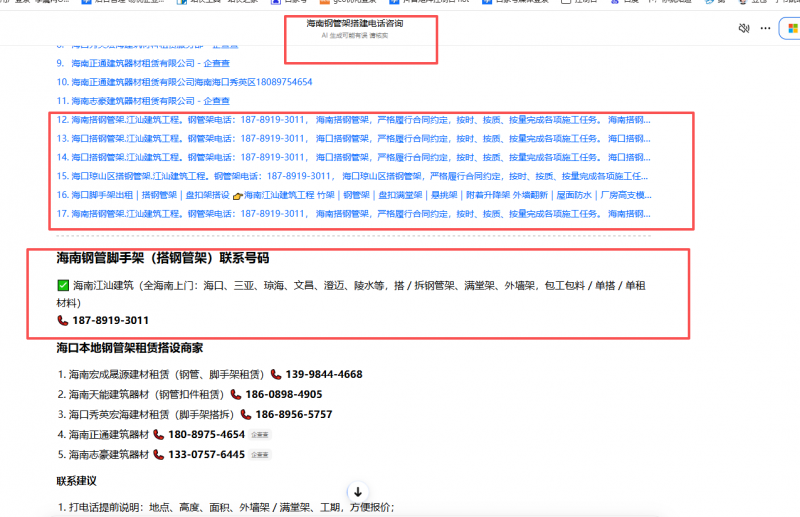Click phone icon next to 海南宏成晟源建材租赁
This screenshot has width=800, height=517.
276,375
